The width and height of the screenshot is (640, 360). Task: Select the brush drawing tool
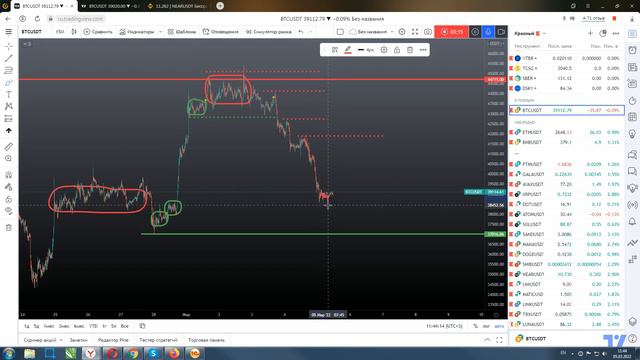[9, 82]
